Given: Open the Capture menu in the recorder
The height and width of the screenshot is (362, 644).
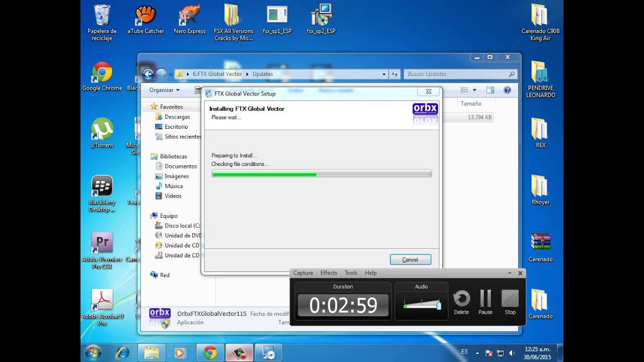Looking at the screenshot, I should point(303,273).
